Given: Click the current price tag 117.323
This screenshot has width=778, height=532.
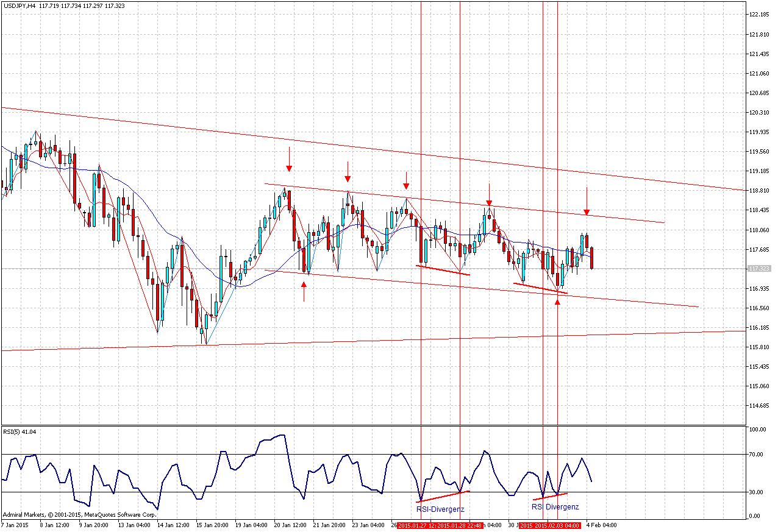Looking at the screenshot, I should point(759,268).
